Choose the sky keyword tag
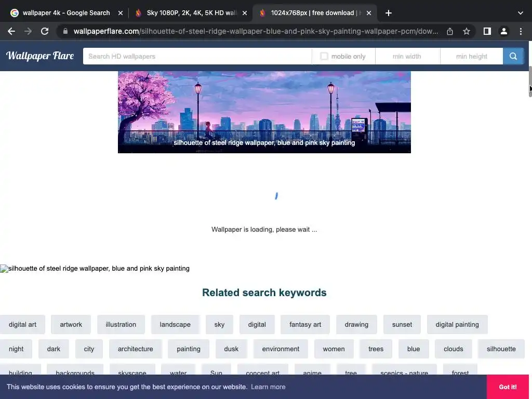The image size is (532, 399). 219,324
